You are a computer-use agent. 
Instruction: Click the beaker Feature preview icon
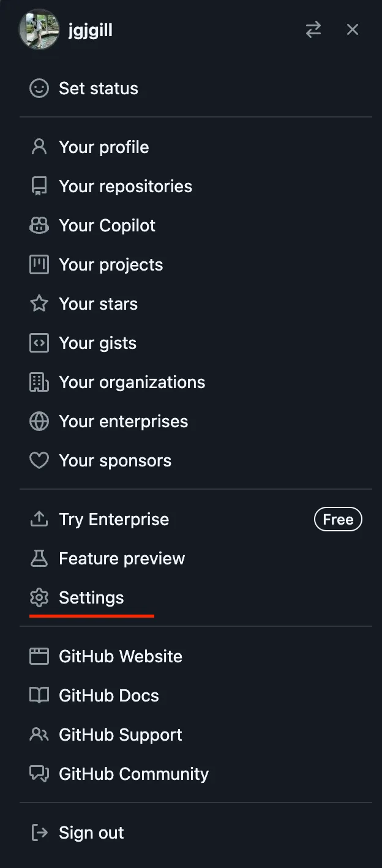(x=39, y=558)
